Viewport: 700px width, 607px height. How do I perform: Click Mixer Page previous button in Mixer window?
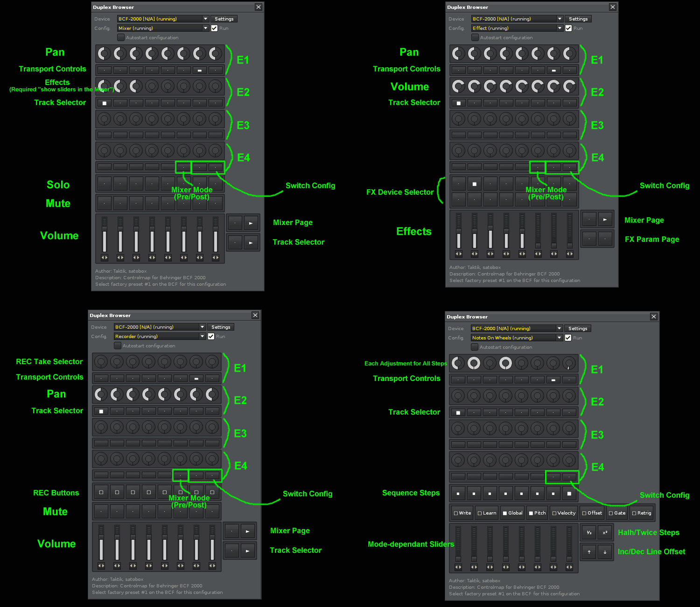click(235, 223)
